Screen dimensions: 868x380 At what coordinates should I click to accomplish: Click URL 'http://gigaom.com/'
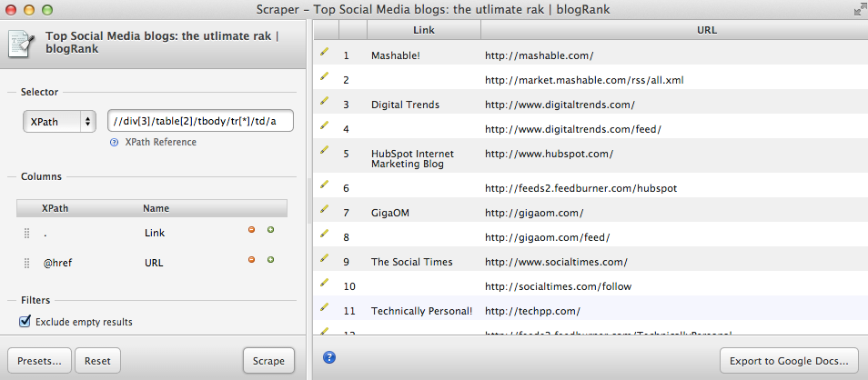pyautogui.click(x=534, y=213)
